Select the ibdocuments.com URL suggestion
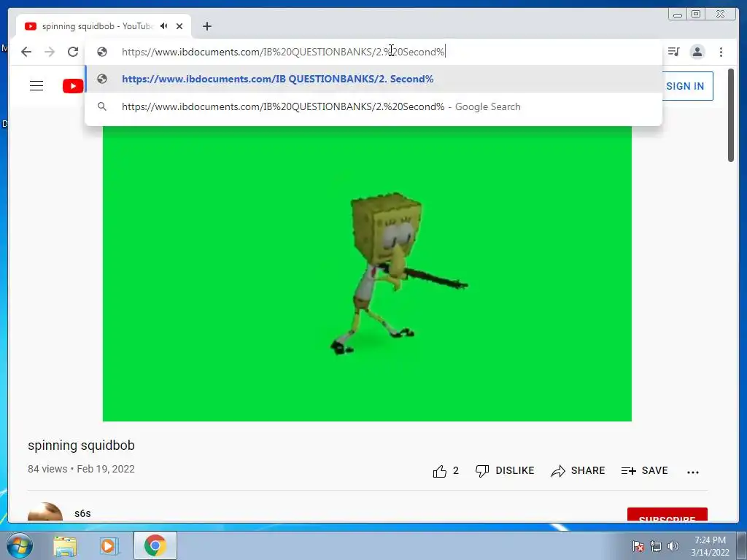The height and width of the screenshot is (560, 747). click(373, 79)
